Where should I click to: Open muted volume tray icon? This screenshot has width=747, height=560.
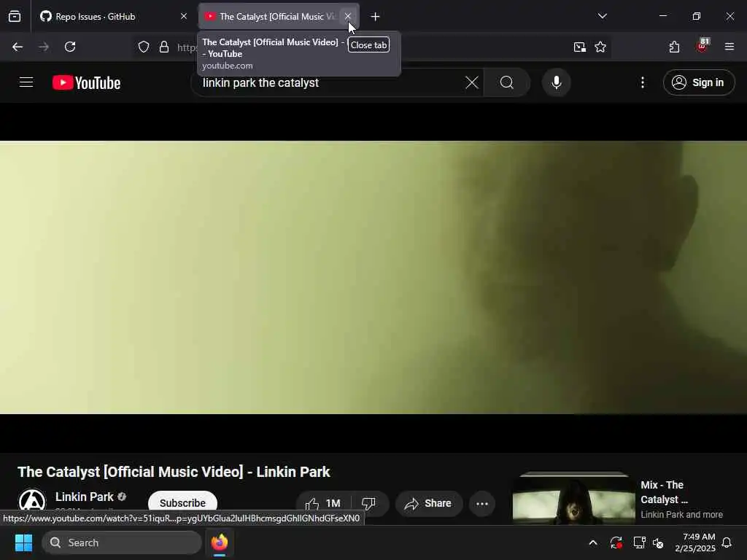tap(658, 542)
